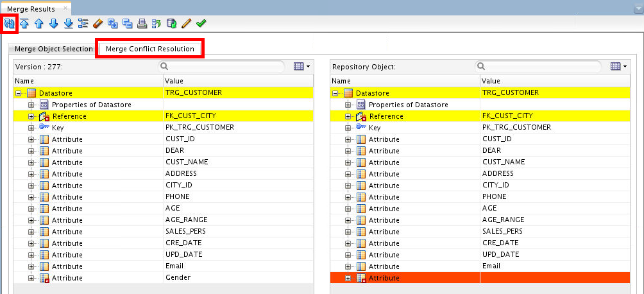Go to previous difference with up arrow icon
The width and height of the screenshot is (644, 294).
39,24
